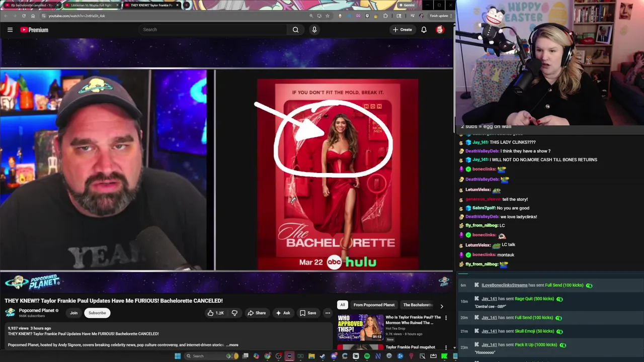Screen dimensions: 644x362
Task: Open options menu for 'Taylor Frankie Paul mugshot'
Action: coord(446,347)
